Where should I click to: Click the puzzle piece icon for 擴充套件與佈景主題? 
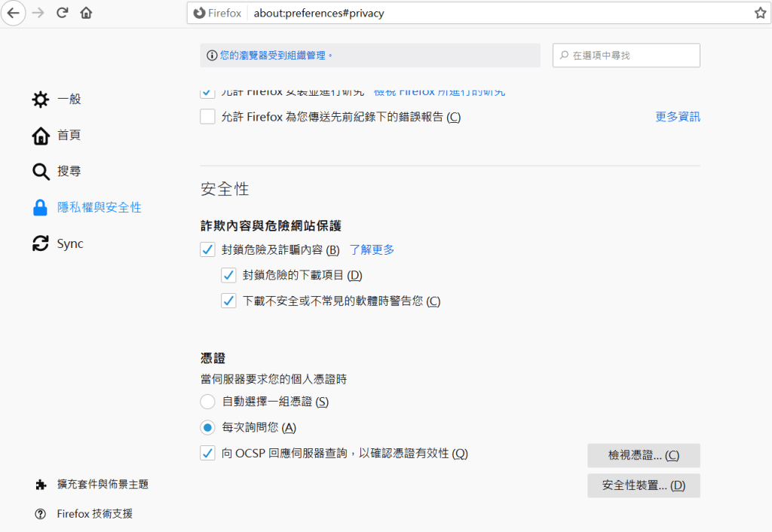tap(41, 485)
